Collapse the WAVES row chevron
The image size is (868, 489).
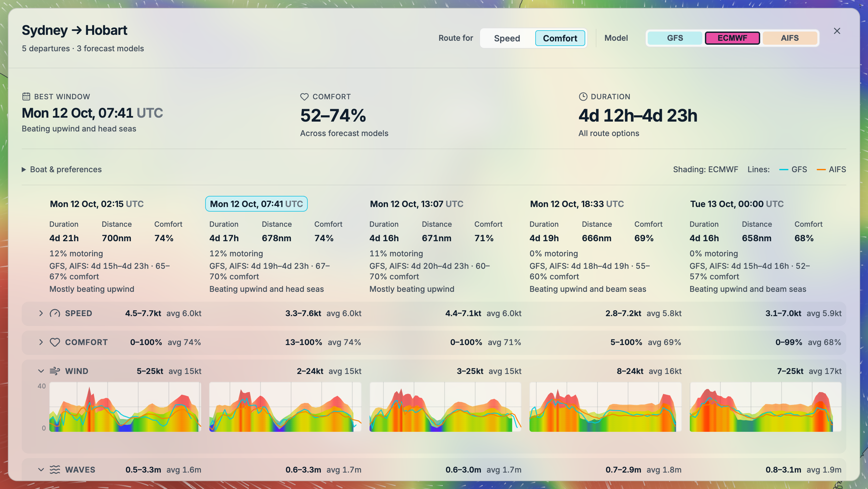41,470
